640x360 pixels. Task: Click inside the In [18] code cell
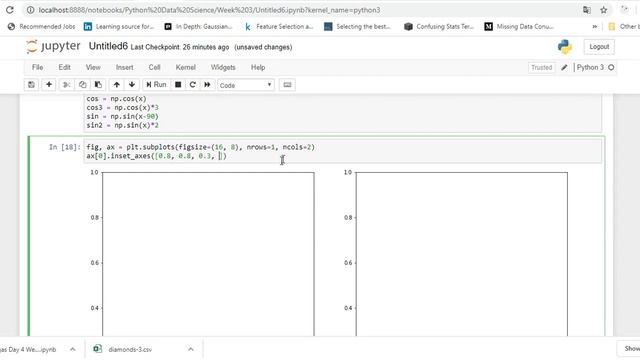(x=342, y=151)
